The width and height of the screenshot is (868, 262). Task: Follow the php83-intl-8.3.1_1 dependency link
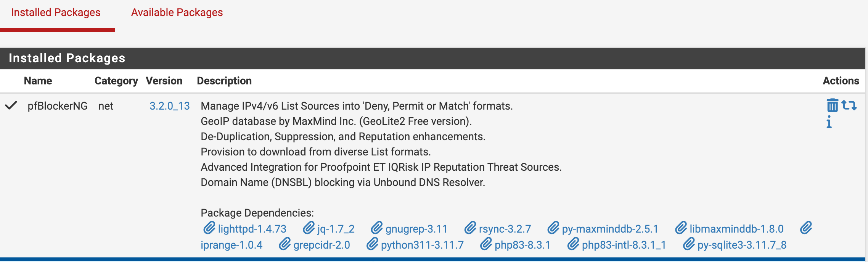click(x=624, y=245)
